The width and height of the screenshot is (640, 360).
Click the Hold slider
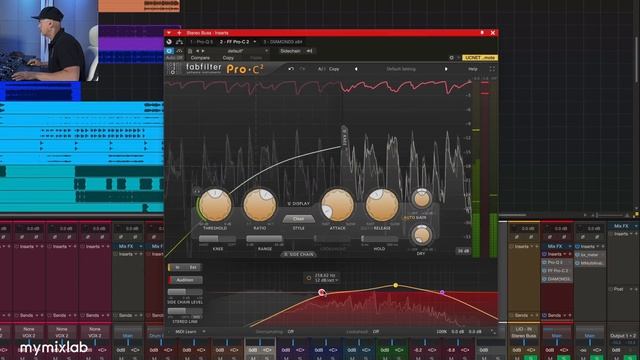pos(380,238)
